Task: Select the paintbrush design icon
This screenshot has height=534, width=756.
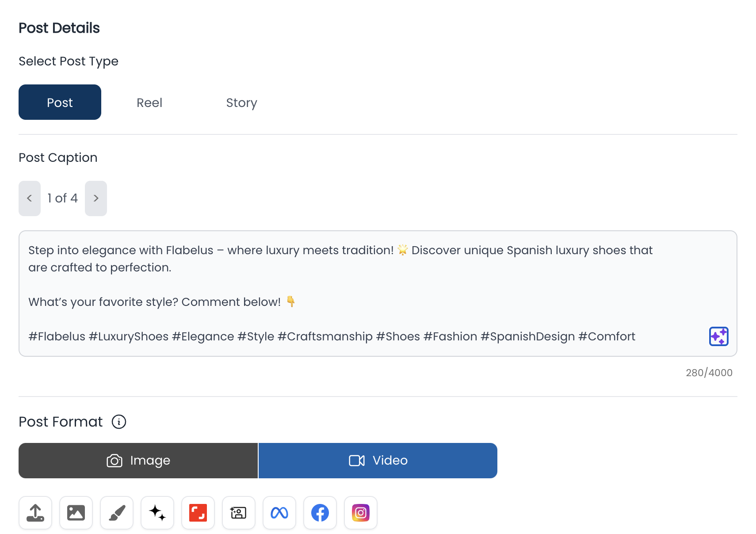Action: [x=117, y=513]
